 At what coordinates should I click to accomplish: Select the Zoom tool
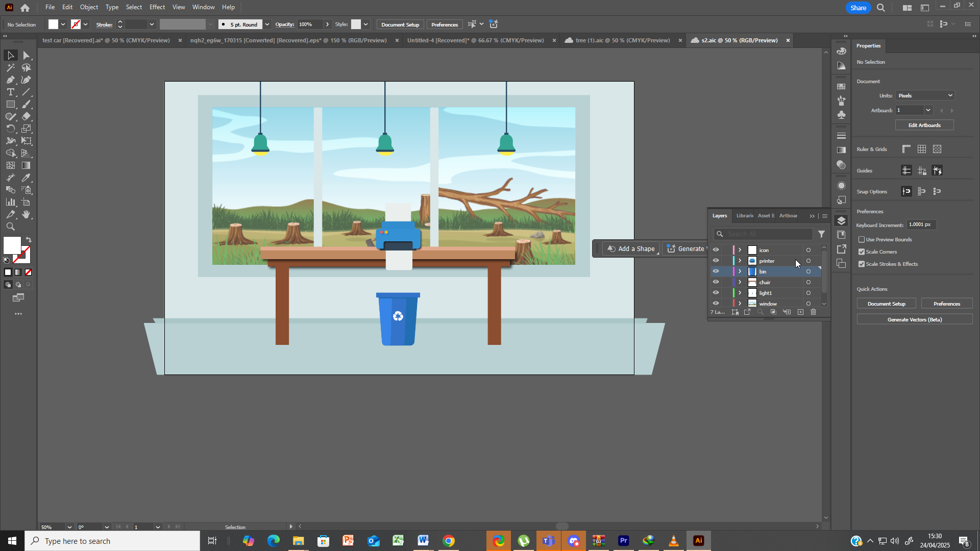[x=10, y=227]
